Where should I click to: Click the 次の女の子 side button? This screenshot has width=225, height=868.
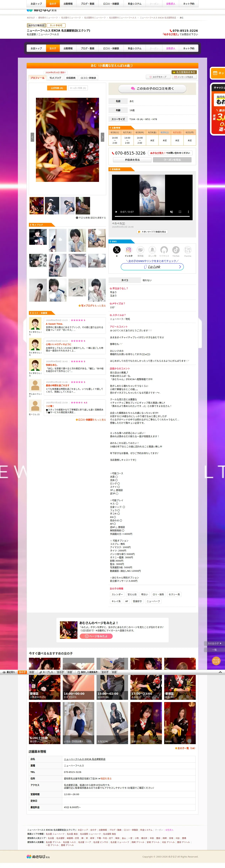click(214, 644)
